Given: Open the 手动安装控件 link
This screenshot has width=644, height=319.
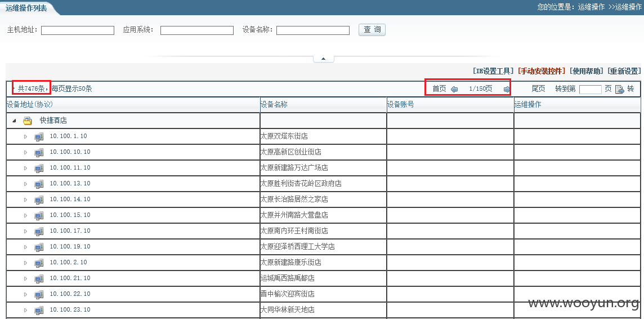Looking at the screenshot, I should pyautogui.click(x=542, y=71).
